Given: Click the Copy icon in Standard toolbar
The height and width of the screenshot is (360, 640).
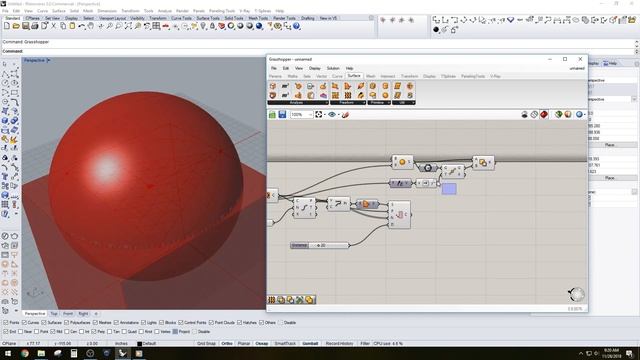Looking at the screenshot, I should coord(63,26).
